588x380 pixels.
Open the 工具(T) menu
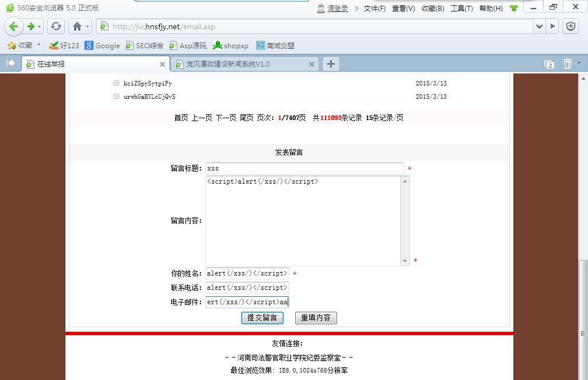(462, 8)
